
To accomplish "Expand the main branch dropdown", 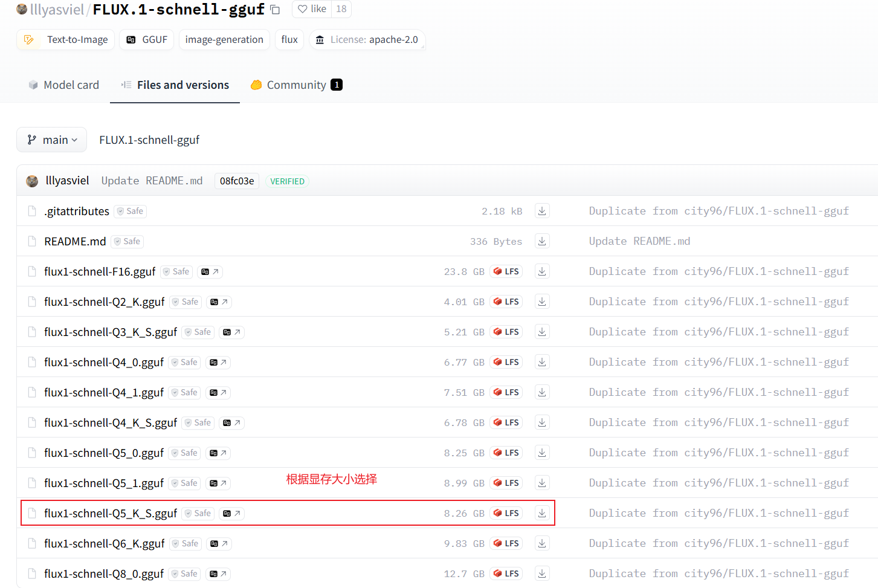I will pos(52,140).
